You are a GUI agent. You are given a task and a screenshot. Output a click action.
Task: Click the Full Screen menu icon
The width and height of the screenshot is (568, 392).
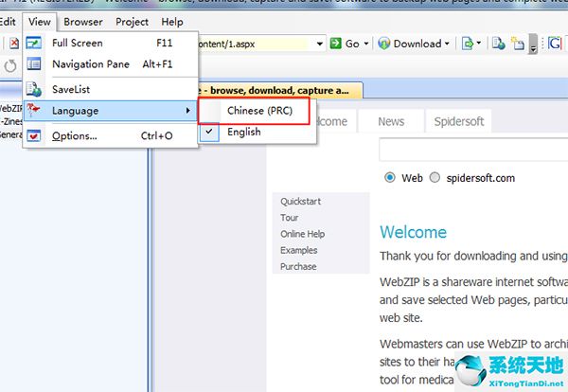coord(34,44)
